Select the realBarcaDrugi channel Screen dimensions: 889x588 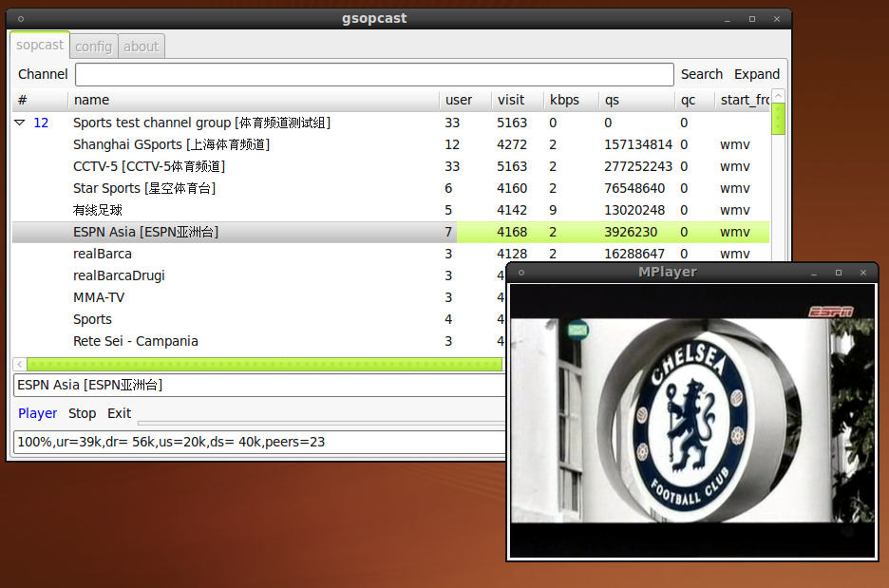[258, 275]
